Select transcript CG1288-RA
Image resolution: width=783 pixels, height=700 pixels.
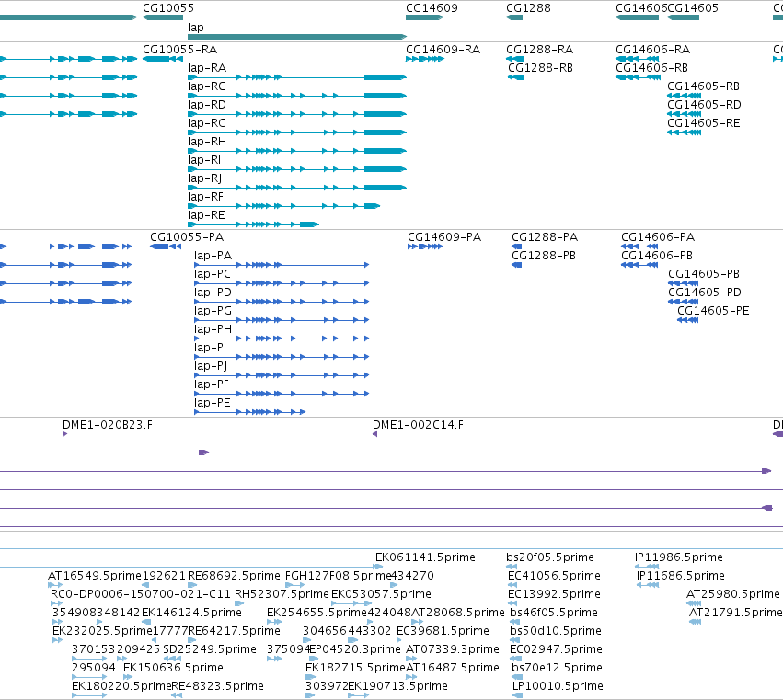point(539,50)
